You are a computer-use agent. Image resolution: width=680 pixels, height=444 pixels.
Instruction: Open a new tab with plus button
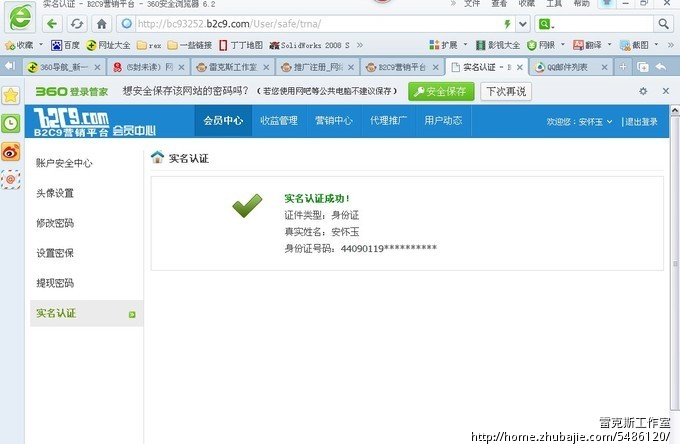coord(623,67)
